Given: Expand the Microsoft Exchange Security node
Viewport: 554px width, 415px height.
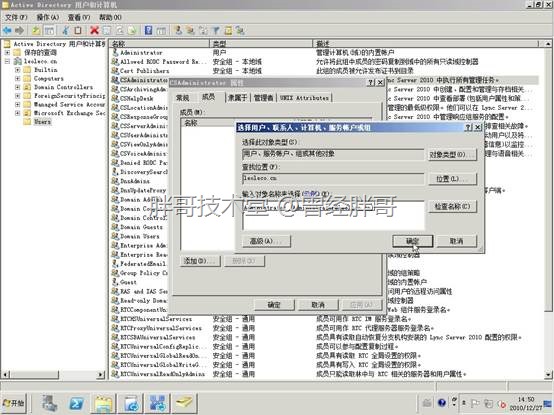Looking at the screenshot, I should click(17, 113).
